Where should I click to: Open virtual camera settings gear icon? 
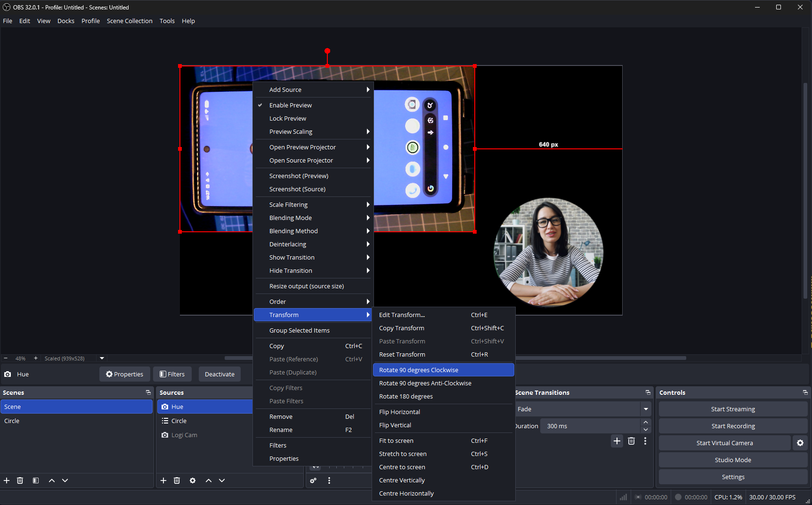800,443
